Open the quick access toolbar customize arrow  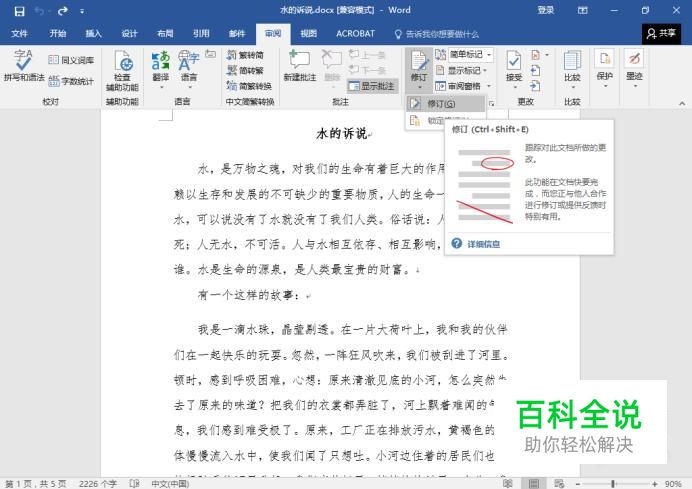coord(82,11)
